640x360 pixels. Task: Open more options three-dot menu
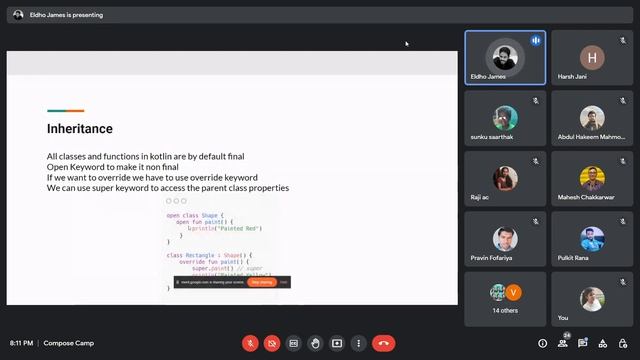coord(358,343)
